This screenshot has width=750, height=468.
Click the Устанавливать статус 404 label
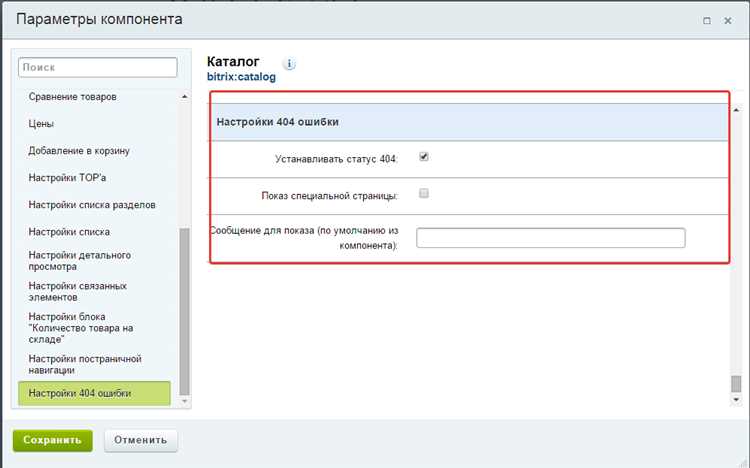[x=336, y=159]
